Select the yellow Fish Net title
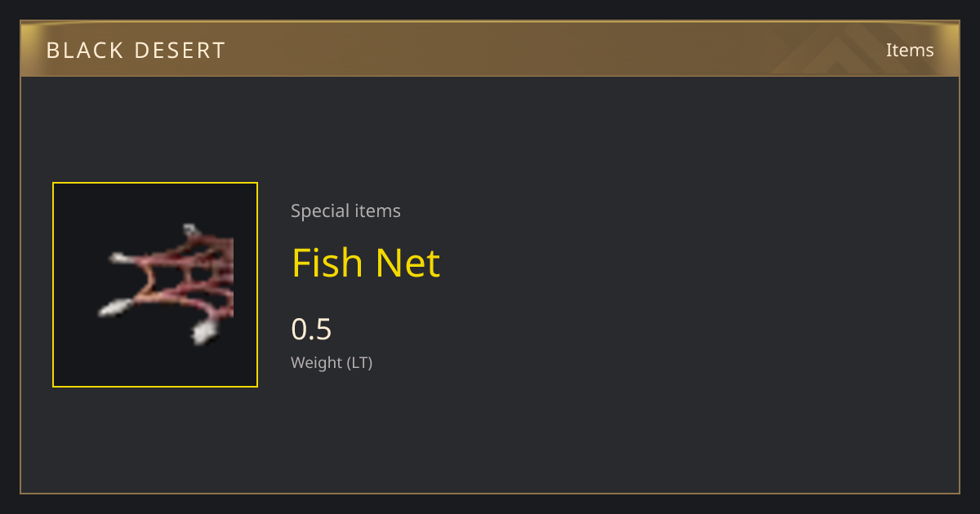Image resolution: width=980 pixels, height=514 pixels. click(366, 263)
